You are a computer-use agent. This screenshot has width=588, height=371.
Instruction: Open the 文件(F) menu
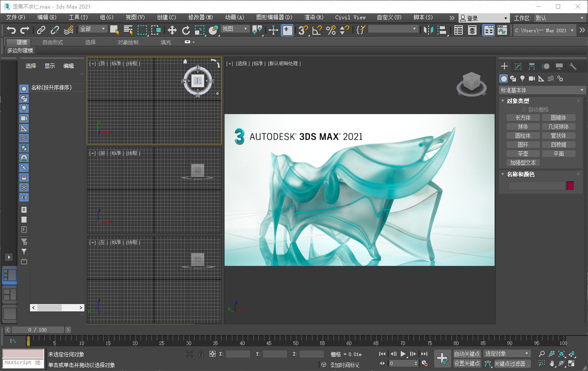pos(15,18)
